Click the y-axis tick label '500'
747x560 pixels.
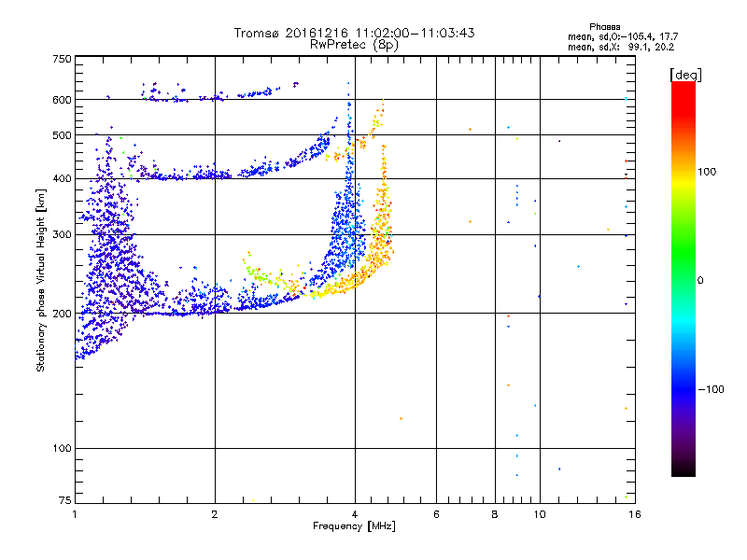[x=62, y=135]
